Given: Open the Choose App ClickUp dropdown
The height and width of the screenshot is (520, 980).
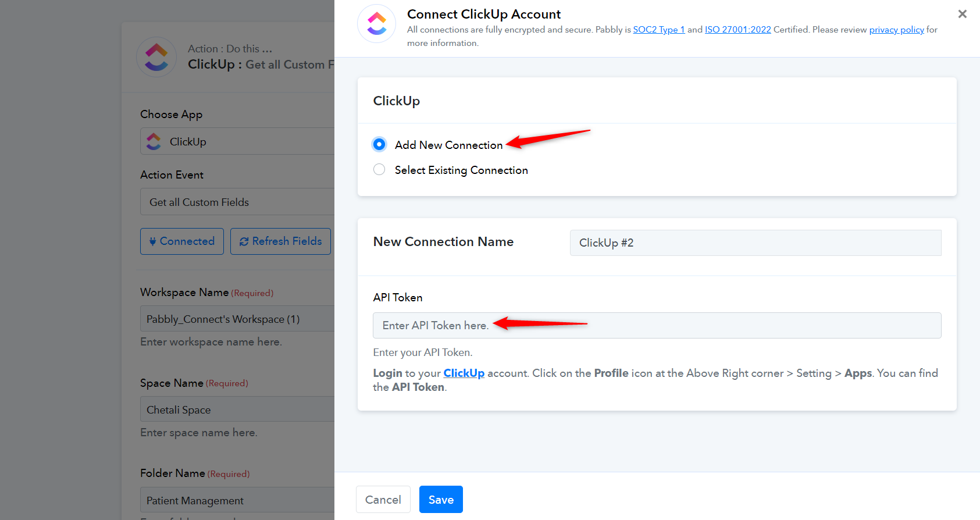Looking at the screenshot, I should pos(237,141).
